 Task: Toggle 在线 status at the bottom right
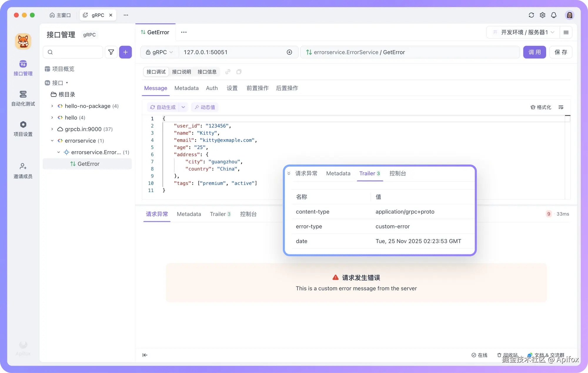point(479,355)
